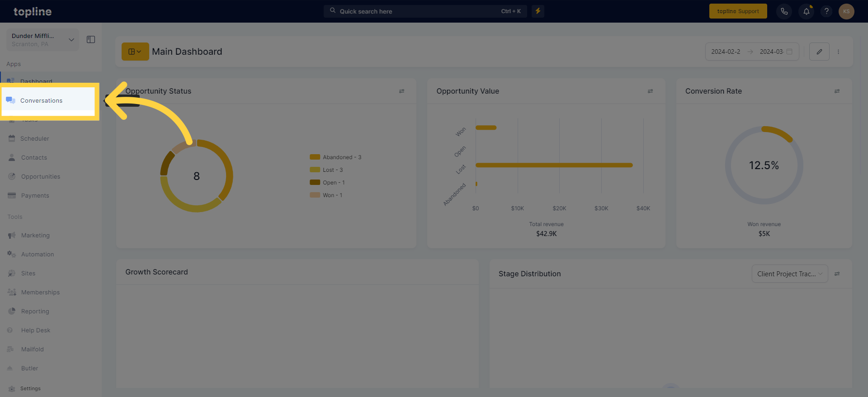Viewport: 868px width, 397px height.
Task: Open Settings gear in sidebar
Action: coord(12,388)
